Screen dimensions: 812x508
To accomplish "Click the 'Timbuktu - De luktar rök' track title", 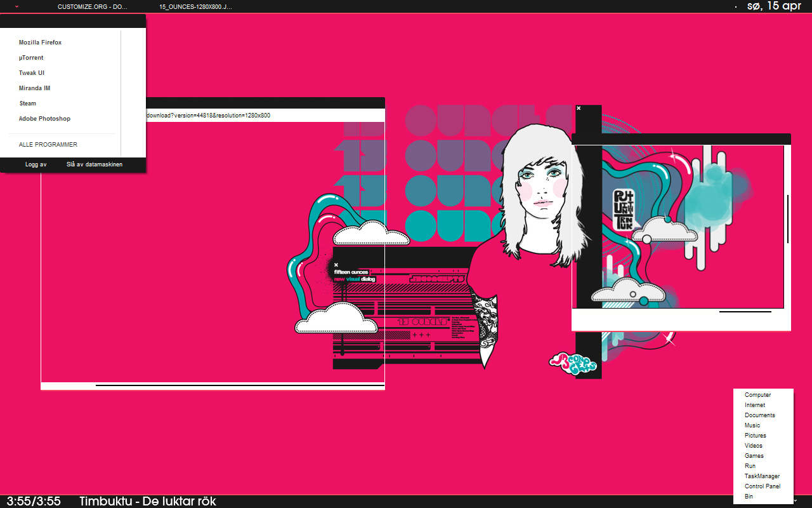I will (x=148, y=501).
